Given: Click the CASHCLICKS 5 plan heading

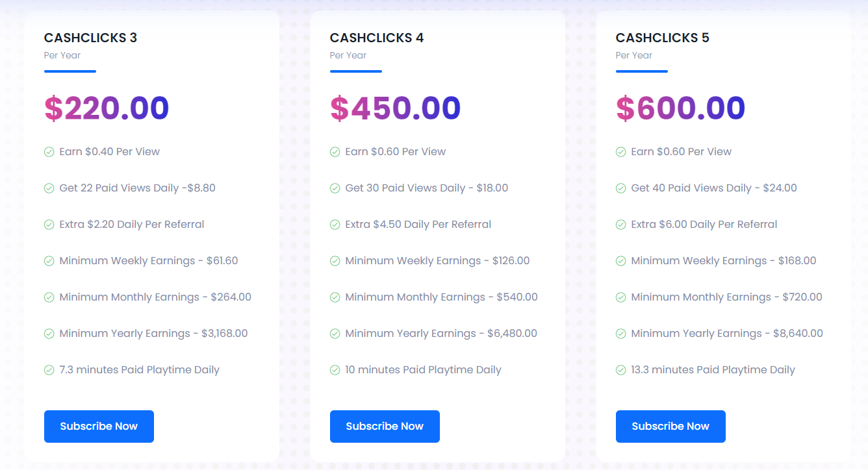Looking at the screenshot, I should [663, 38].
